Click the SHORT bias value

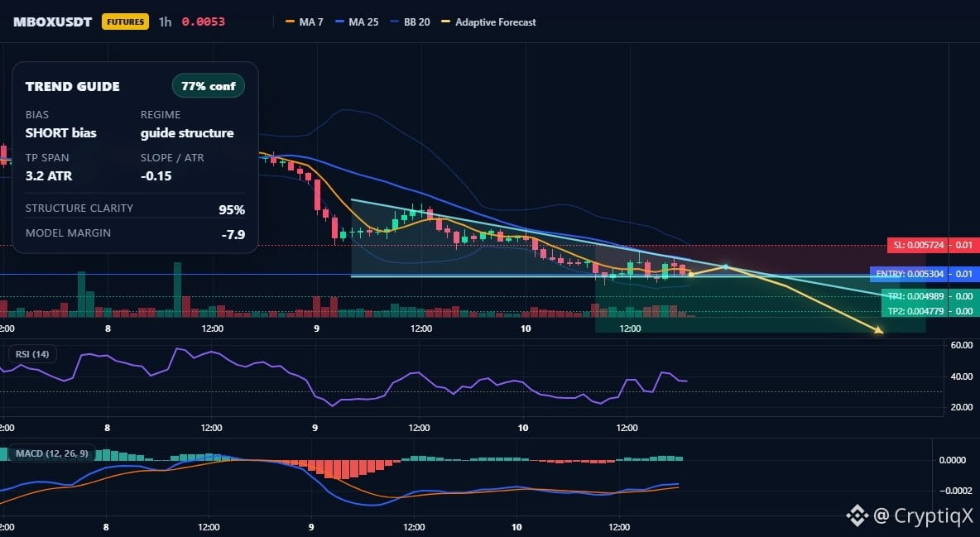[x=61, y=133]
